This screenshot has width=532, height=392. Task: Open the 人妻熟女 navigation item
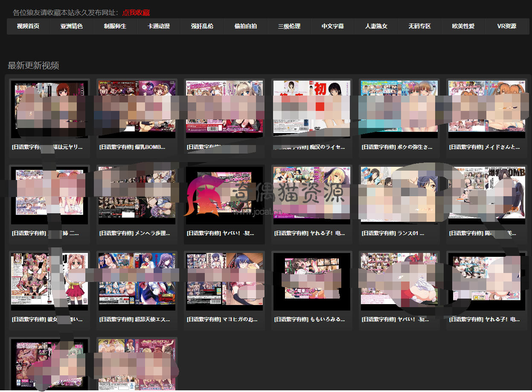(376, 26)
